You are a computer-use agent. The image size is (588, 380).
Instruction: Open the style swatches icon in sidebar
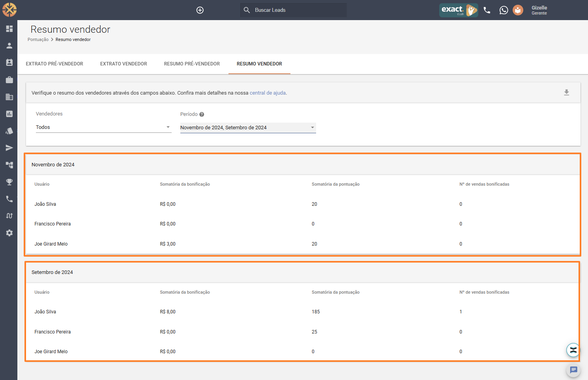[x=9, y=131]
